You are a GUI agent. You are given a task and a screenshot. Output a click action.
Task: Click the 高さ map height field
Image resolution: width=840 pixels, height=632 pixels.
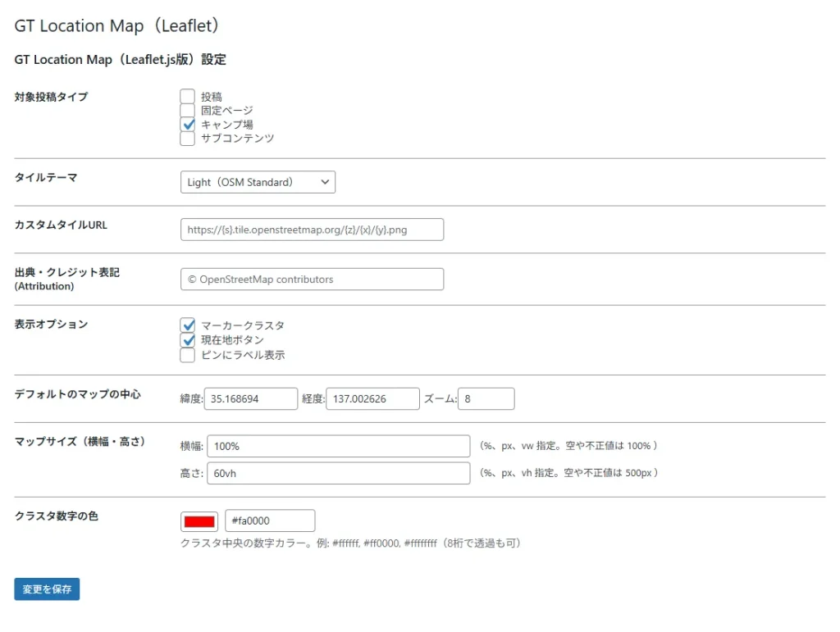339,473
